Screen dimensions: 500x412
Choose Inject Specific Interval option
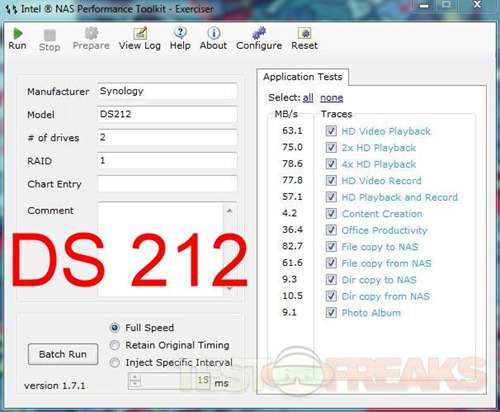(x=115, y=362)
